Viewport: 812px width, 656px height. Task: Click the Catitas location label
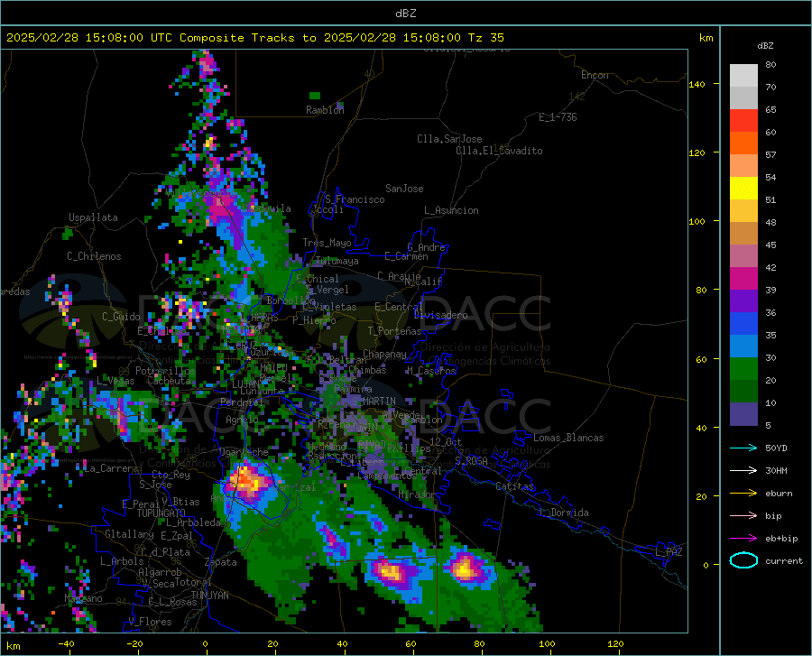pos(514,486)
